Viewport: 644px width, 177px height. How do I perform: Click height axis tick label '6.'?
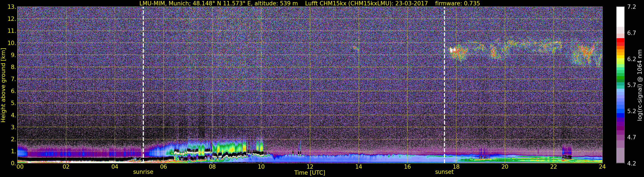click(13, 91)
